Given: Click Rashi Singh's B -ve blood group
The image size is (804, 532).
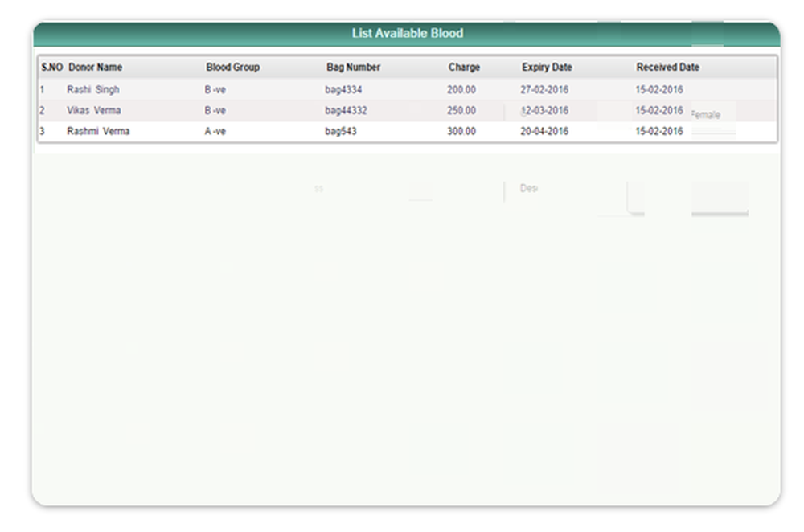Looking at the screenshot, I should pyautogui.click(x=215, y=90).
